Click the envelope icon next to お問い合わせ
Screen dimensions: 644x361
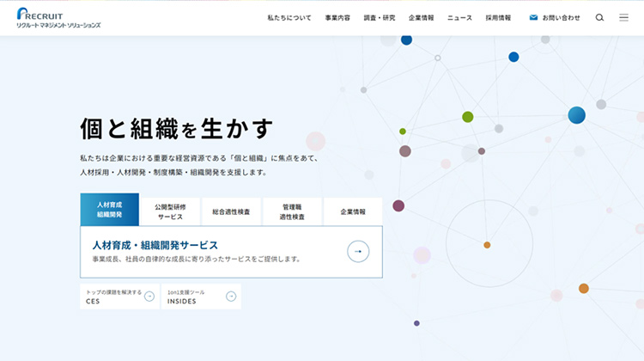(x=533, y=17)
